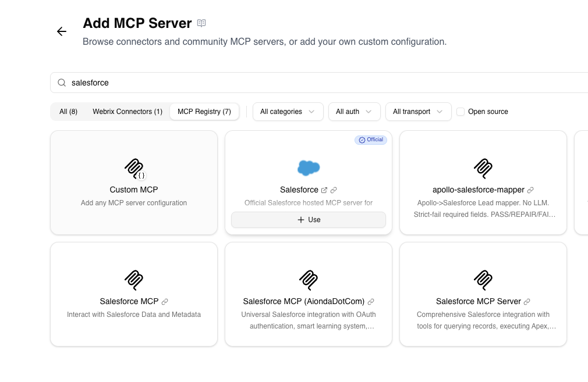Click the Salesforce MCP Server logo icon
The width and height of the screenshot is (588, 382).
483,280
